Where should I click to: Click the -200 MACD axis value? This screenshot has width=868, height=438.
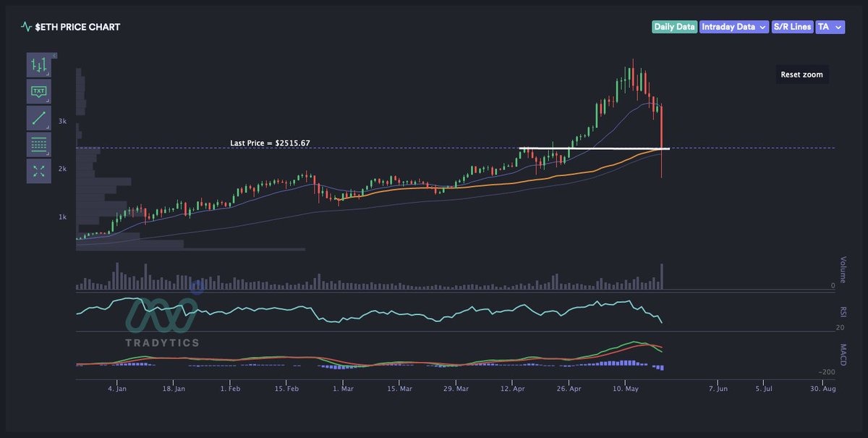point(827,371)
